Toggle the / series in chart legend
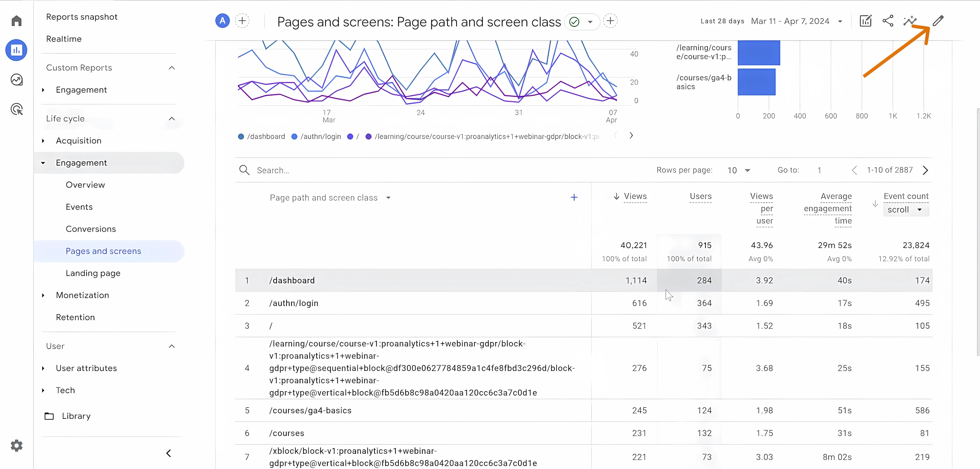The height and width of the screenshot is (469, 980). coord(353,137)
